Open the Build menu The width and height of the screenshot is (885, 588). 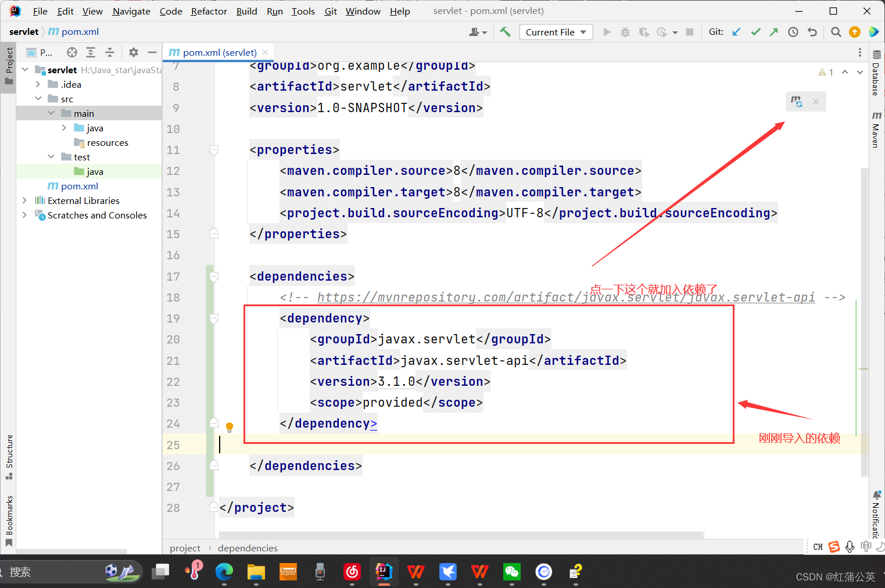pyautogui.click(x=247, y=11)
